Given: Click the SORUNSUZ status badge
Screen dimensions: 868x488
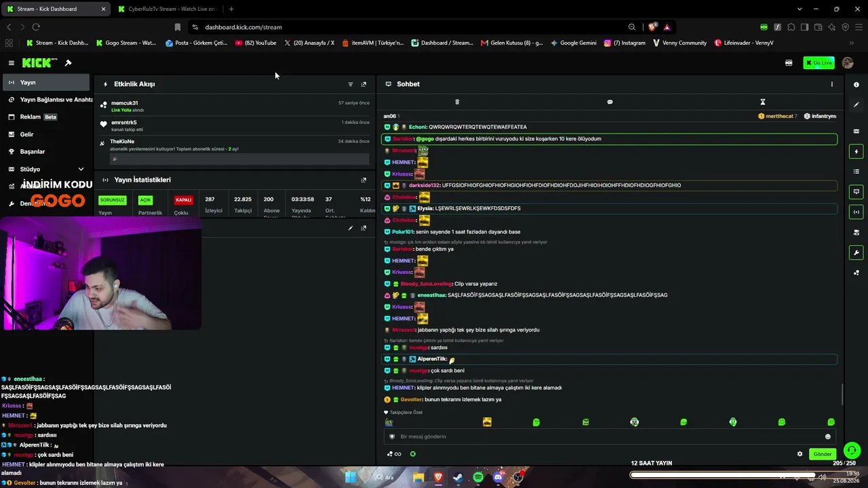Looking at the screenshot, I should pos(113,200).
